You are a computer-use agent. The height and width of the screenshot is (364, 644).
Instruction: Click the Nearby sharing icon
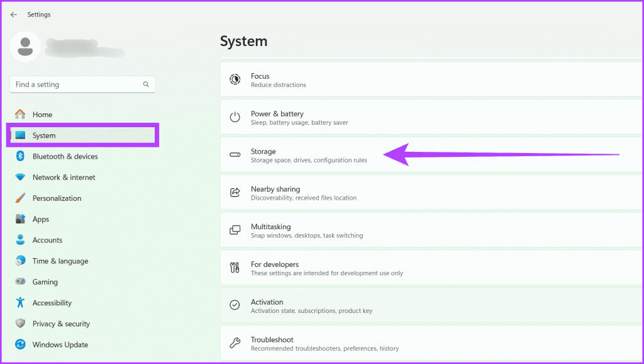tap(235, 193)
